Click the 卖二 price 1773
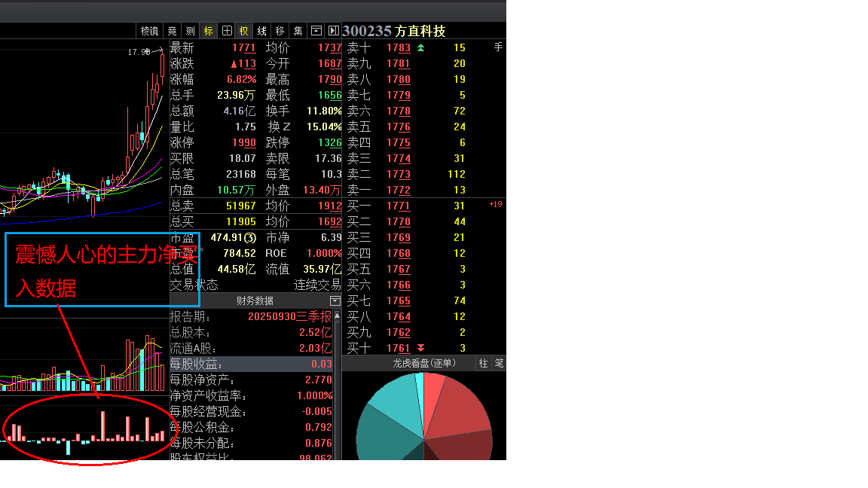Screen dimensions: 868x488 click(x=399, y=174)
